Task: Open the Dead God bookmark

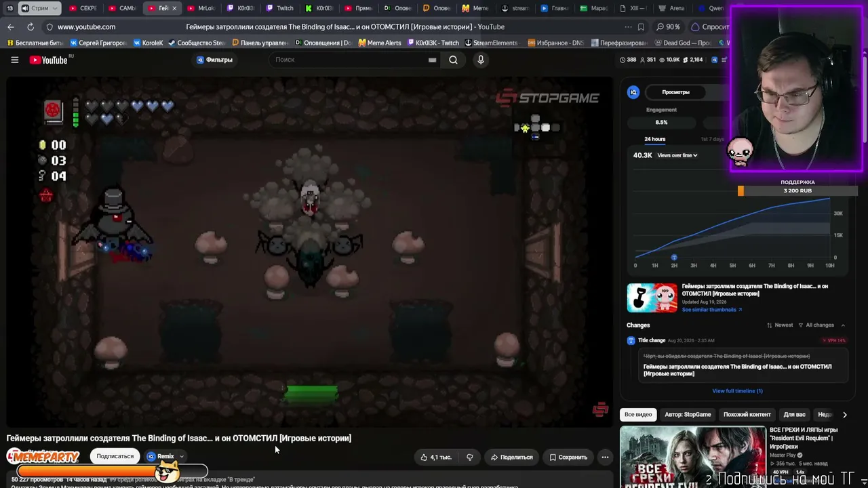Action: 682,43
